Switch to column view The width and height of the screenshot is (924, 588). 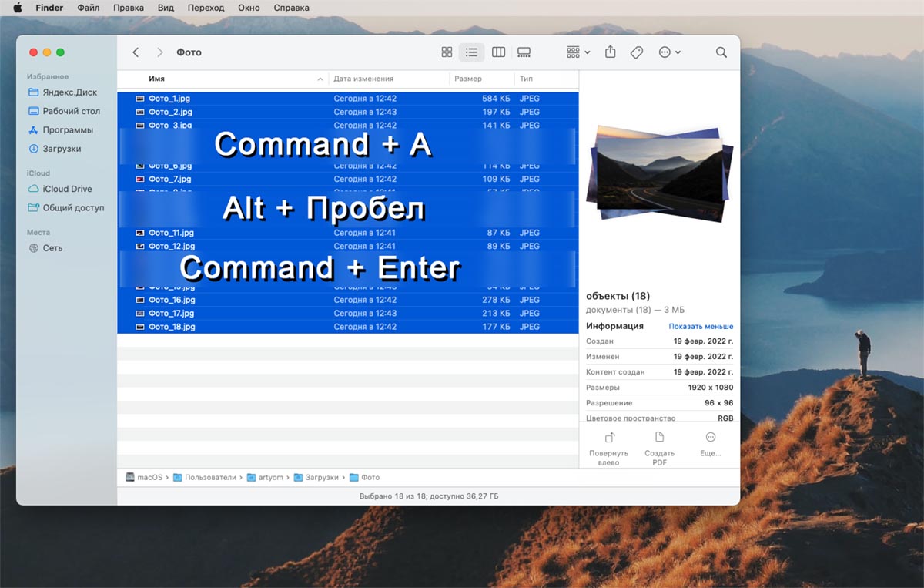click(498, 52)
